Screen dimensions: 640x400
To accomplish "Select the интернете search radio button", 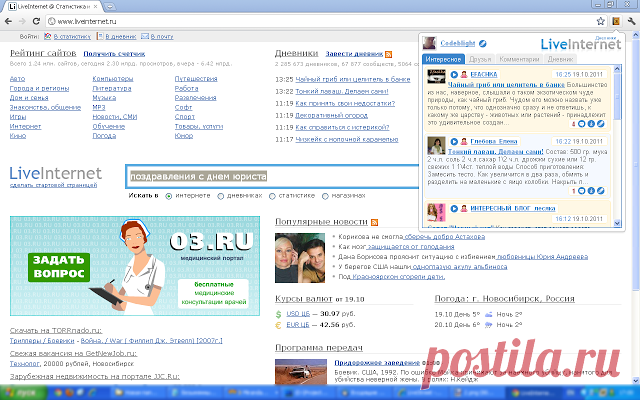I will tap(169, 196).
